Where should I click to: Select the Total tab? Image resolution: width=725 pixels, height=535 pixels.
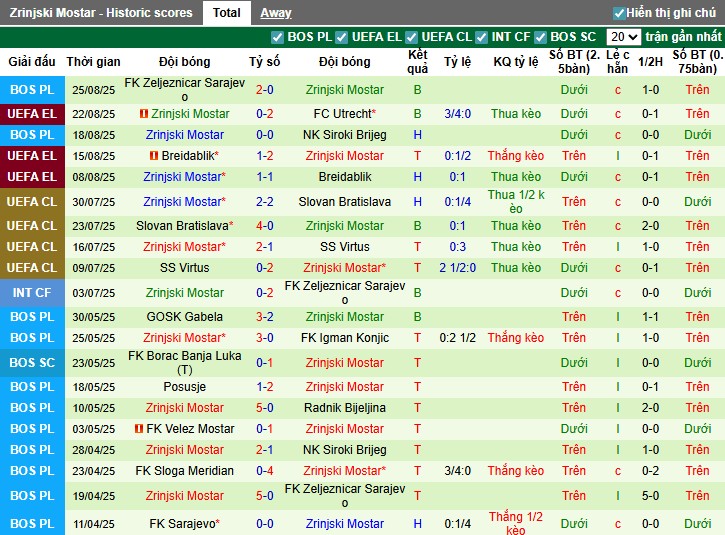(226, 13)
